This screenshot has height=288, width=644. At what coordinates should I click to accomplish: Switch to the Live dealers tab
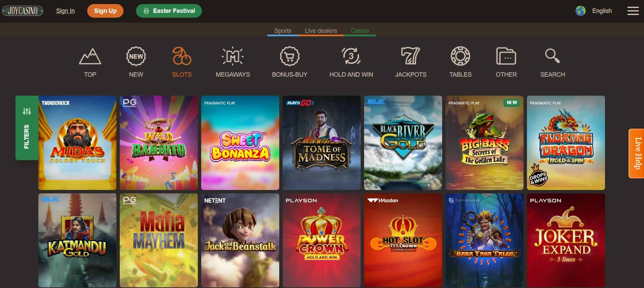(x=321, y=31)
